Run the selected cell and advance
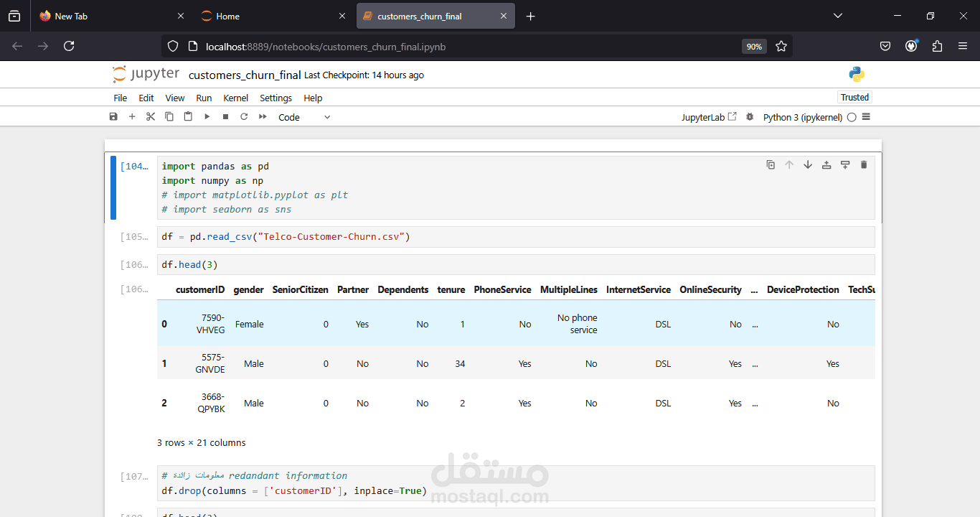980x517 pixels. tap(207, 117)
